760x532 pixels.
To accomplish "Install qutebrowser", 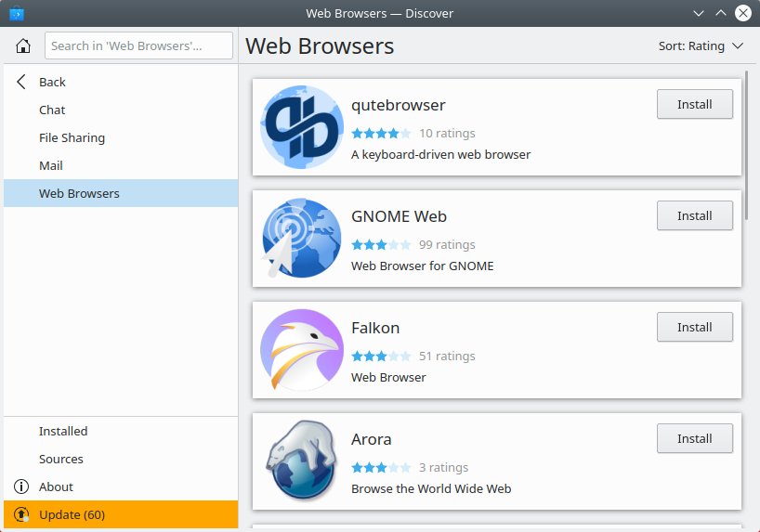I will coord(695,104).
